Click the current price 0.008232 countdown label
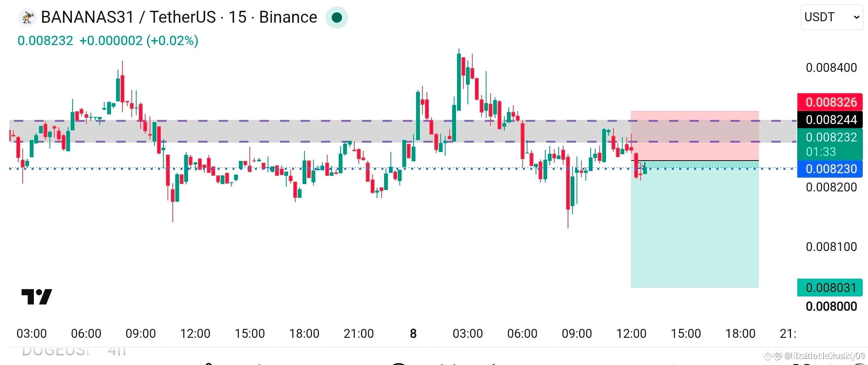Viewport: 868px width, 365px height. tap(830, 145)
